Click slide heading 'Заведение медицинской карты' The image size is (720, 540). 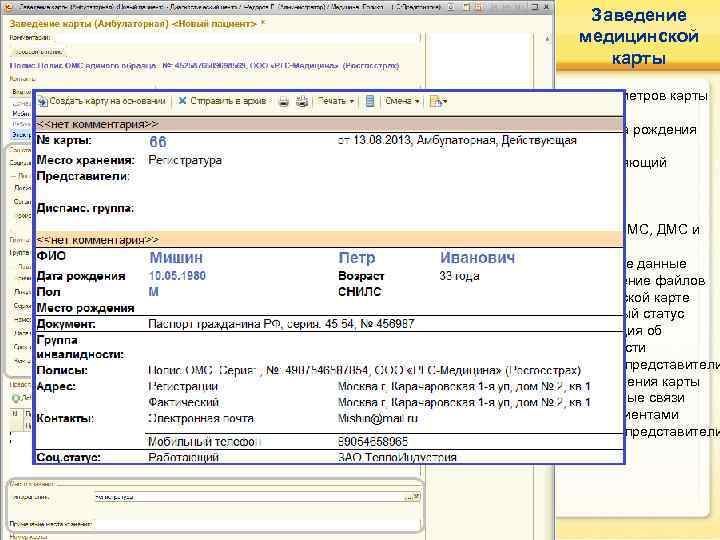[x=639, y=37]
